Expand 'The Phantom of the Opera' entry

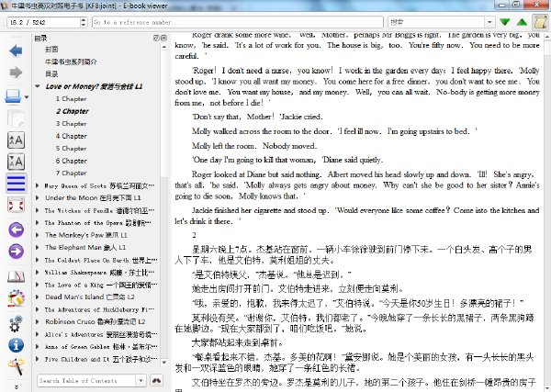(x=38, y=223)
